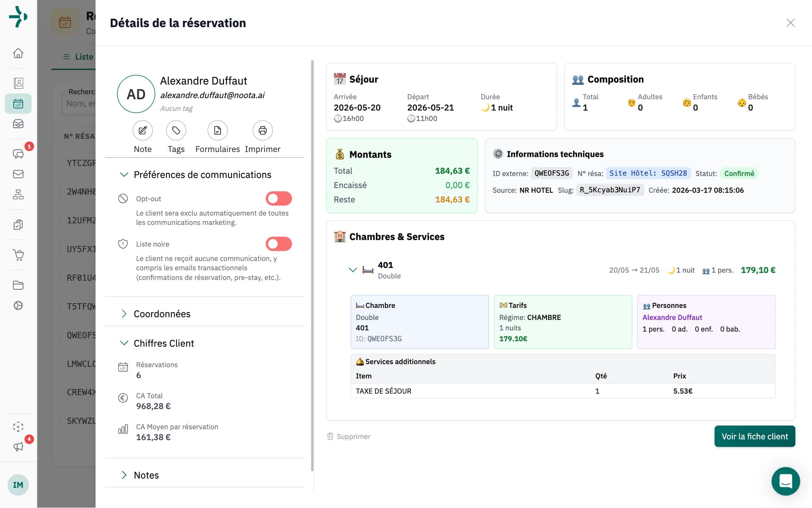Click the IM profile avatar
Screen dimensions: 812x508
[x=18, y=485]
